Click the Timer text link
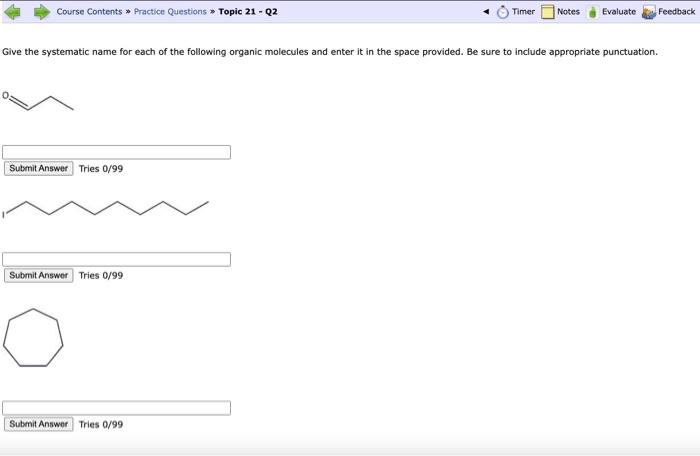The width and height of the screenshot is (700, 456). (x=523, y=12)
